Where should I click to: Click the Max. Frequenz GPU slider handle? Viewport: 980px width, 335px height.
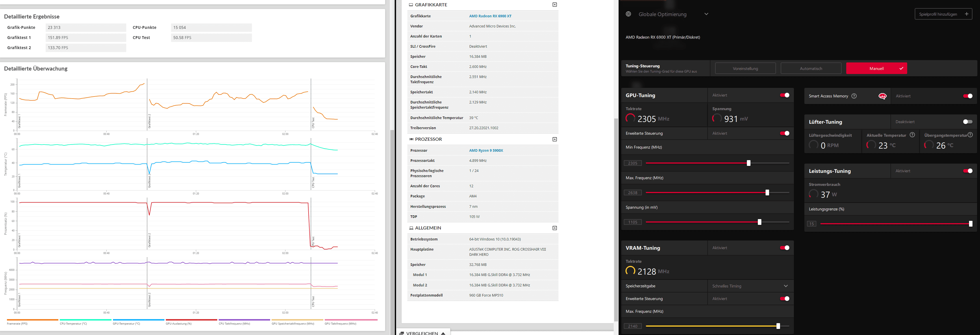pyautogui.click(x=767, y=193)
